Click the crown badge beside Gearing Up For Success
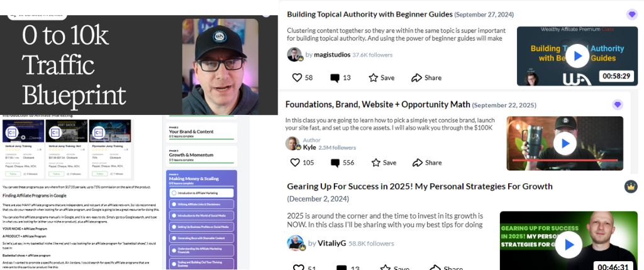This screenshot has width=644, height=270. tap(630, 186)
